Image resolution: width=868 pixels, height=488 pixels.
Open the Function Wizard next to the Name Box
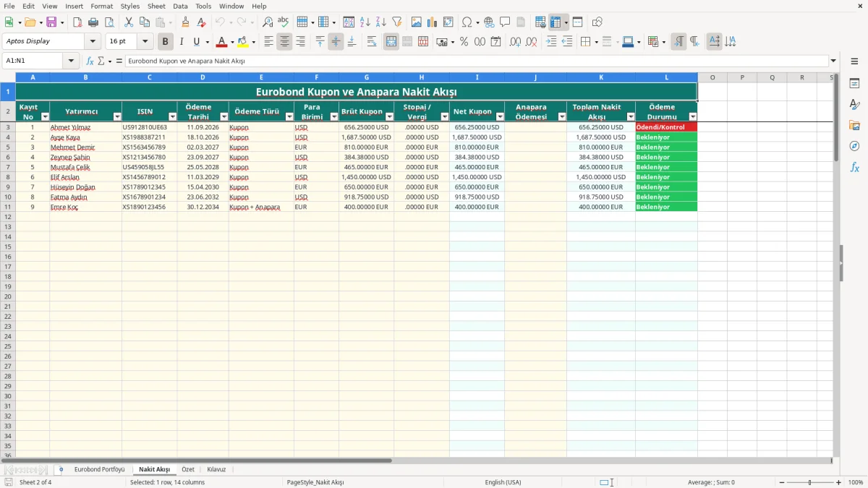pos(90,61)
